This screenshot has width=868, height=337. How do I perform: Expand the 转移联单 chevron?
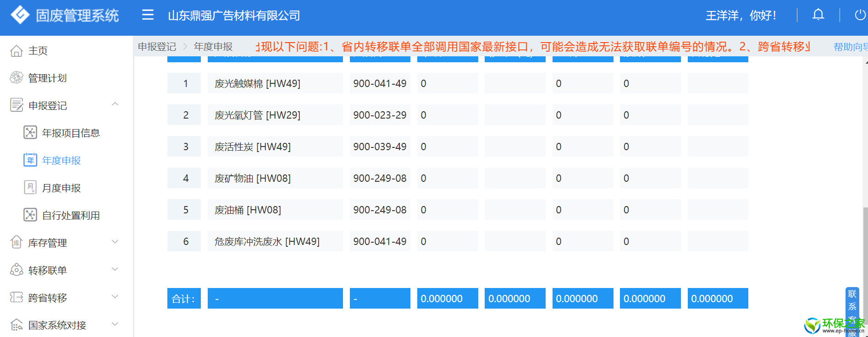tap(115, 269)
